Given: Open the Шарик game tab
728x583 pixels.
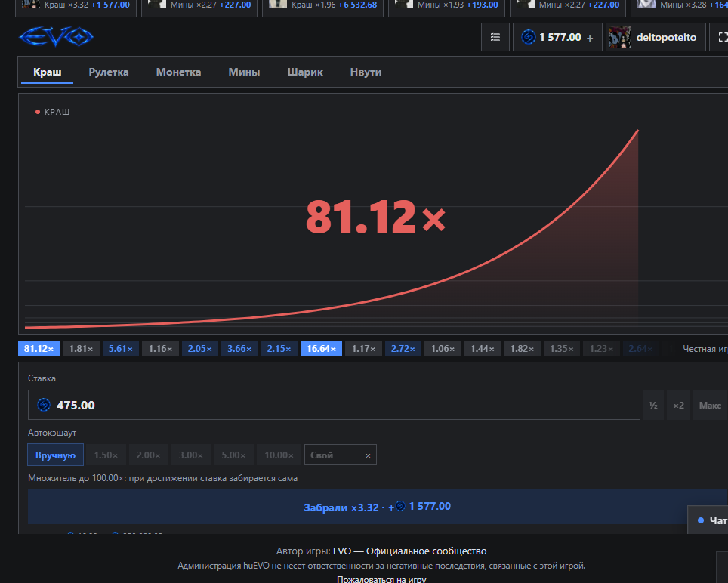Looking at the screenshot, I should (x=305, y=72).
